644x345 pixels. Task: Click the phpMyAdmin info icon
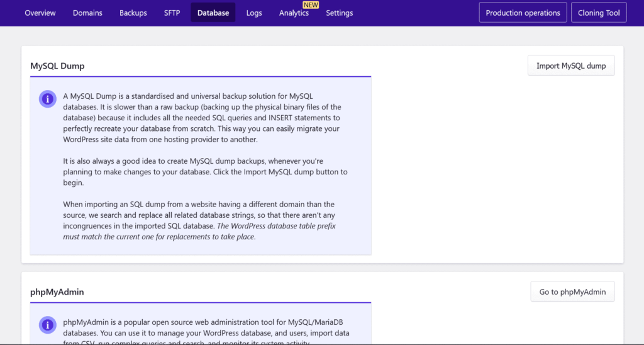(x=48, y=325)
